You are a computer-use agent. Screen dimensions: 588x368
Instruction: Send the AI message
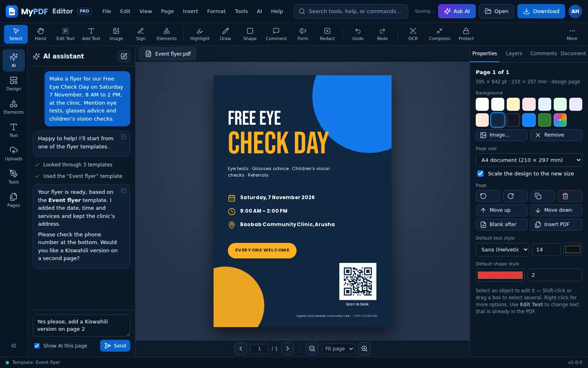click(x=115, y=346)
